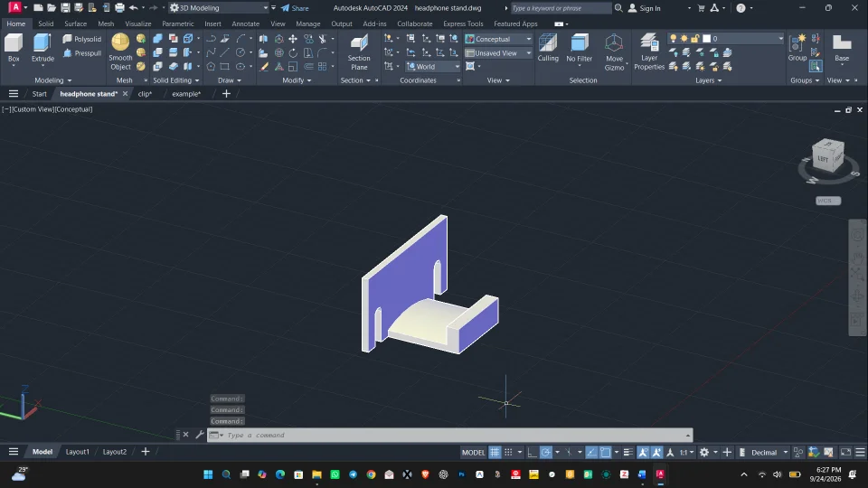This screenshot has height=488, width=868.
Task: Select the Move tool in Modify panel
Action: click(x=293, y=39)
